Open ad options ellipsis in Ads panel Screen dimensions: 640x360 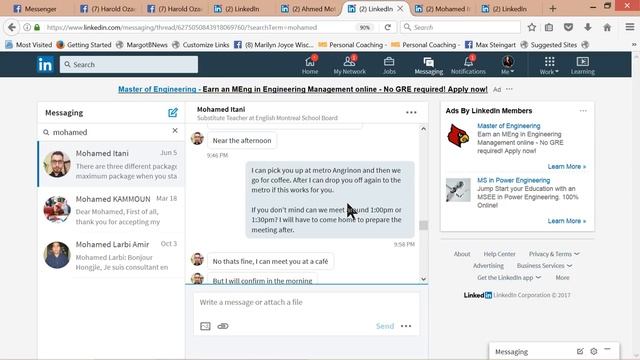pos(583,111)
